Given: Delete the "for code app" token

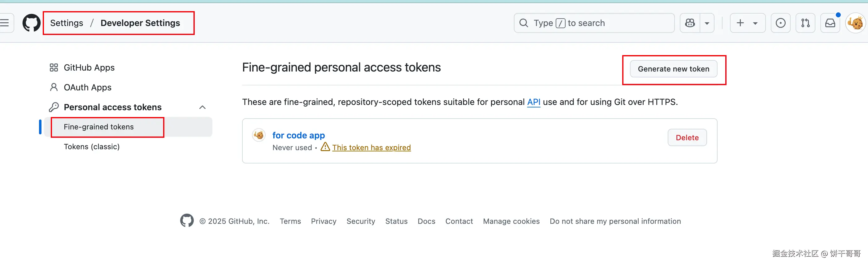Looking at the screenshot, I should 687,137.
